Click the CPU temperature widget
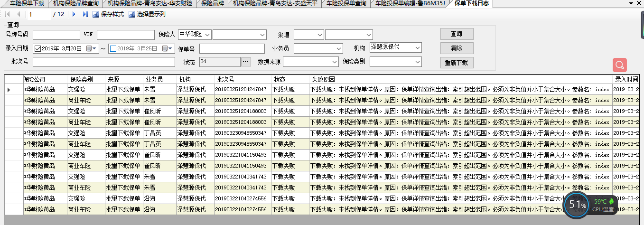Image resolution: width=644 pixels, height=225 pixels. point(590,205)
